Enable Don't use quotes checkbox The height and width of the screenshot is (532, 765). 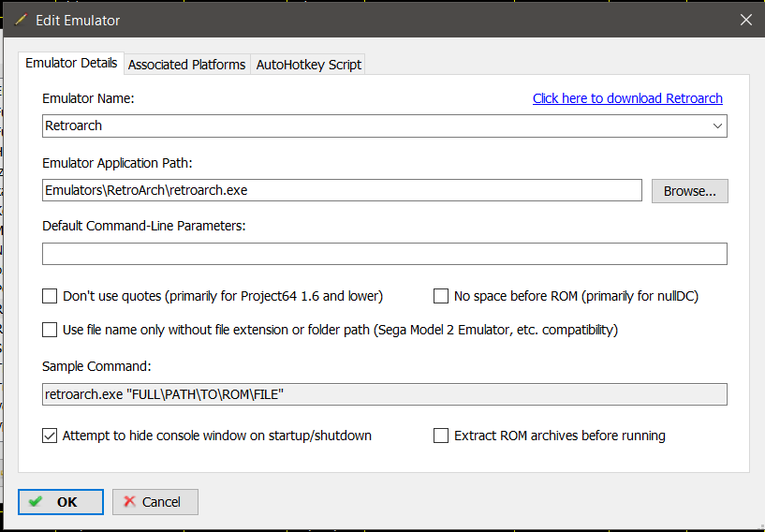click(x=50, y=296)
